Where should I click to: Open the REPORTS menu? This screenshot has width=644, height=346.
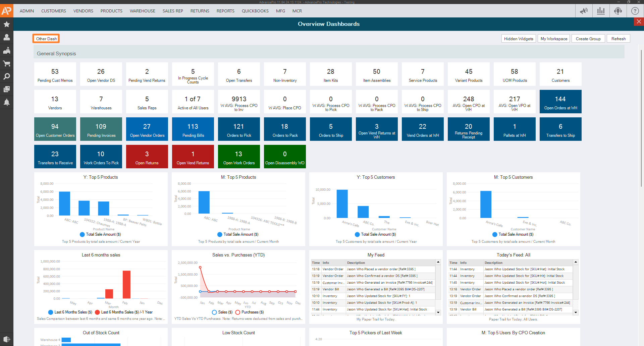point(225,11)
